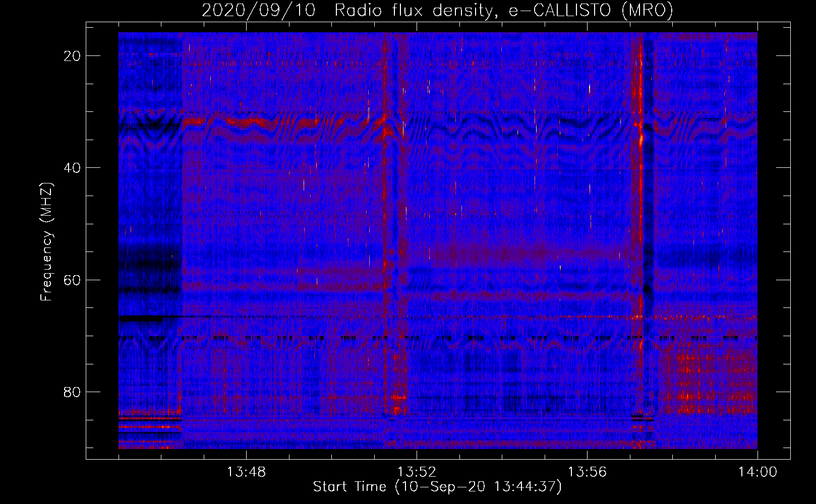The image size is (816, 504).
Task: Select the 13:48 time tick label
Action: [x=247, y=472]
